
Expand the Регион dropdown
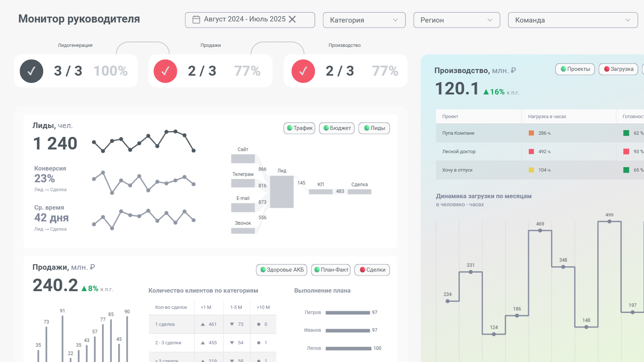pyautogui.click(x=457, y=20)
